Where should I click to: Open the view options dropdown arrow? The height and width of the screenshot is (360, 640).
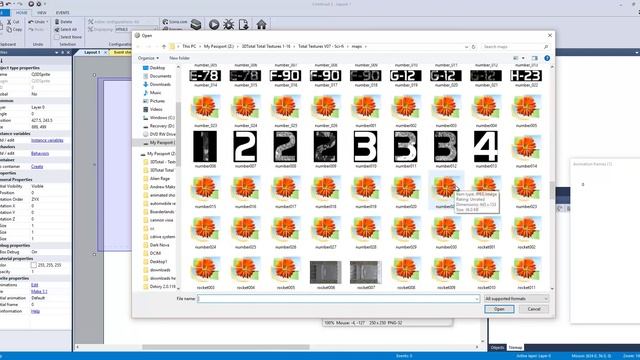523,58
